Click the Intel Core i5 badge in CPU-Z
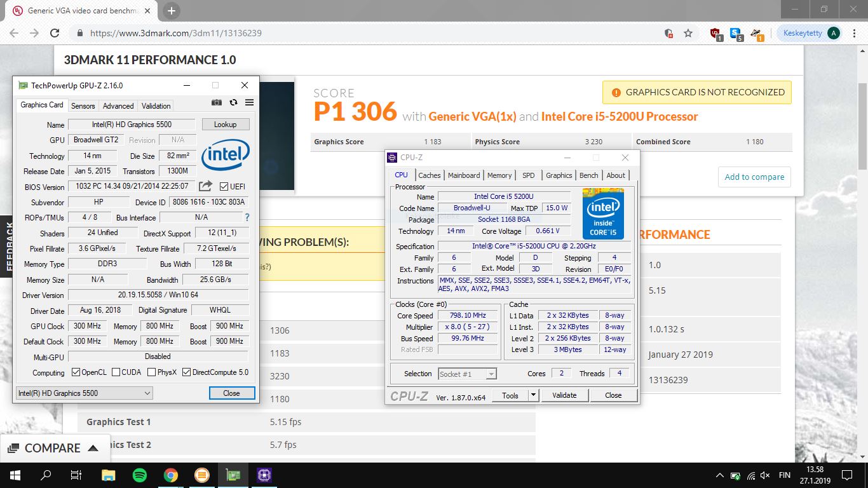Image resolution: width=868 pixels, height=488 pixels. (x=603, y=213)
